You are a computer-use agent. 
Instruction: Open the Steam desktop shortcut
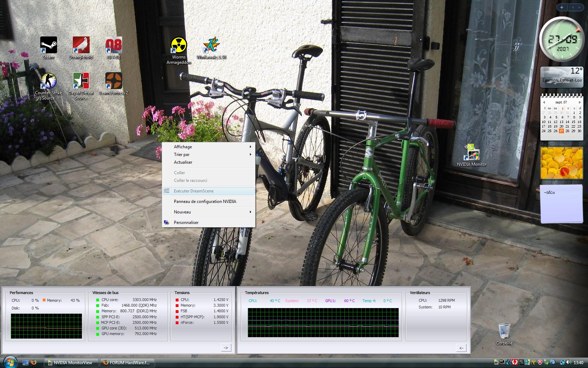(48, 46)
